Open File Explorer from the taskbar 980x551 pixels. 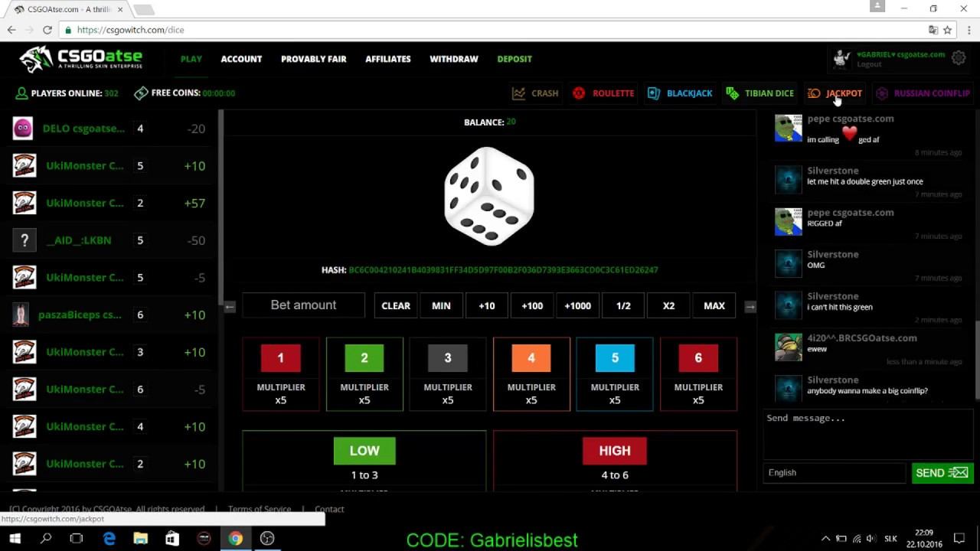(x=140, y=539)
